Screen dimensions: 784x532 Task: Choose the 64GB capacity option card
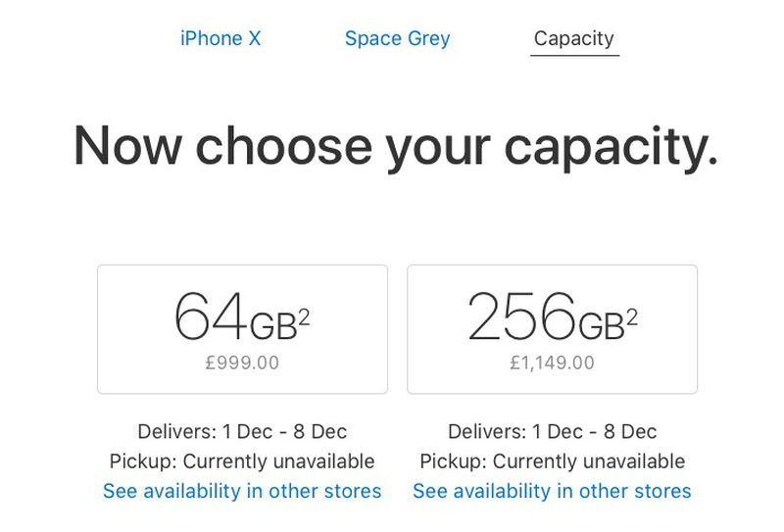pyautogui.click(x=242, y=329)
